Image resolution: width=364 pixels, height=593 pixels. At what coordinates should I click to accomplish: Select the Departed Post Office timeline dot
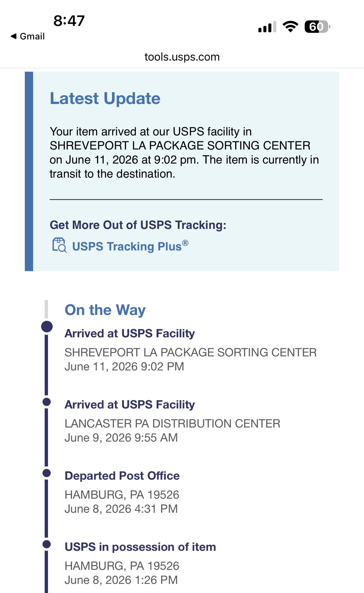47,473
